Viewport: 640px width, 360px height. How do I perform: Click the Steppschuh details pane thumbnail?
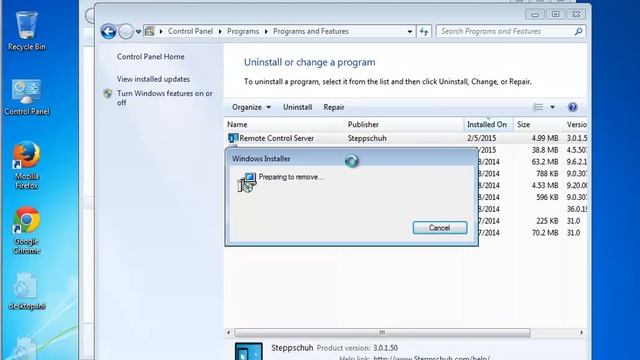[x=249, y=351]
